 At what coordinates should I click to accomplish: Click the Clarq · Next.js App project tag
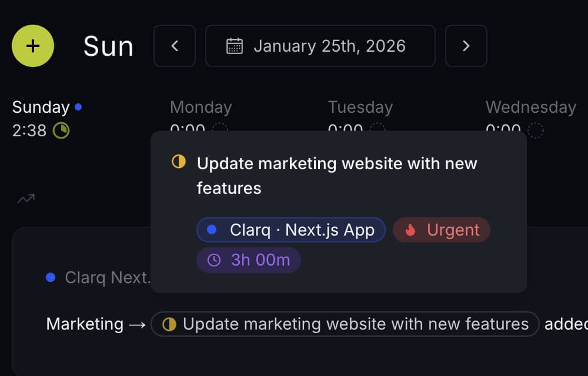pos(291,230)
